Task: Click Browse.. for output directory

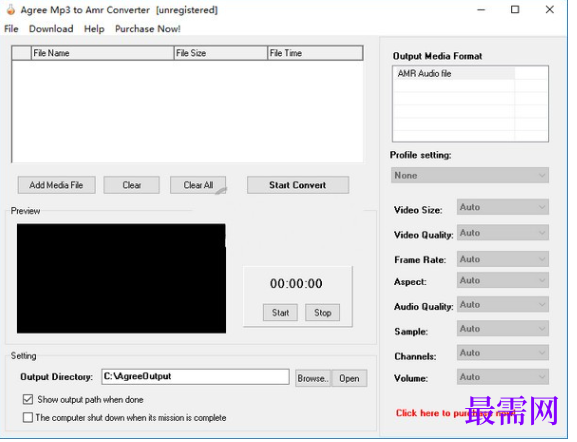Action: pyautogui.click(x=313, y=378)
